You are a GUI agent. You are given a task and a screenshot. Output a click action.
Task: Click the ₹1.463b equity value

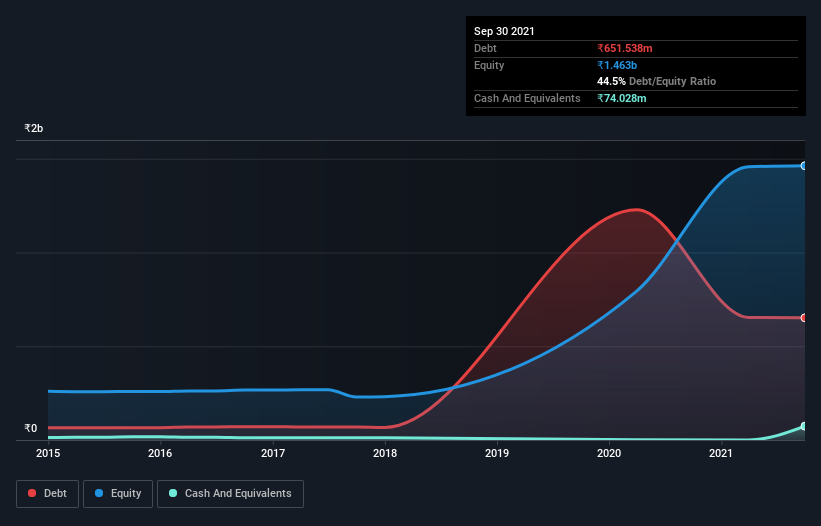617,65
